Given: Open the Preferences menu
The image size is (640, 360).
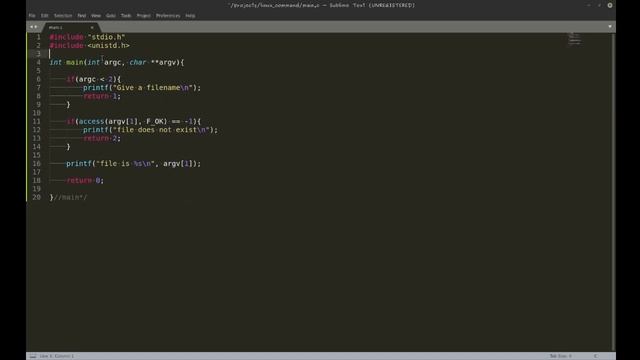Looking at the screenshot, I should pyautogui.click(x=168, y=16).
